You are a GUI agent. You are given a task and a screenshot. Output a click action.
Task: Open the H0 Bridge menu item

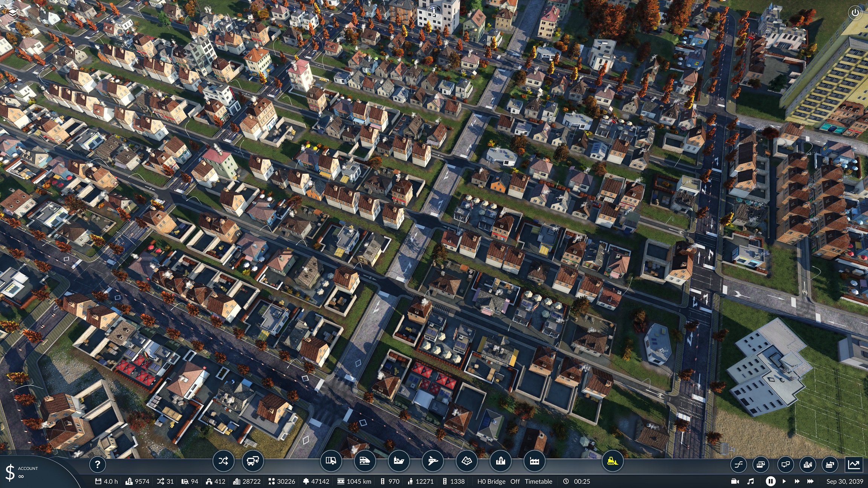click(x=491, y=482)
